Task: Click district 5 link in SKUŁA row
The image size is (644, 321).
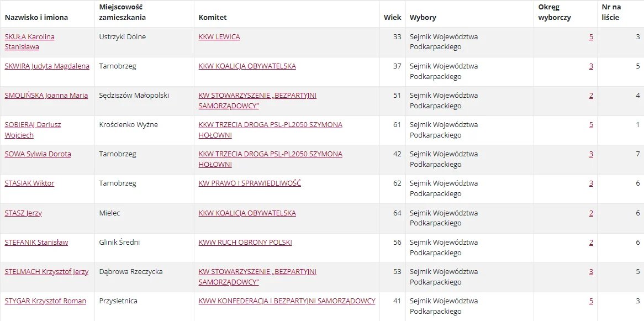Action: pos(591,37)
